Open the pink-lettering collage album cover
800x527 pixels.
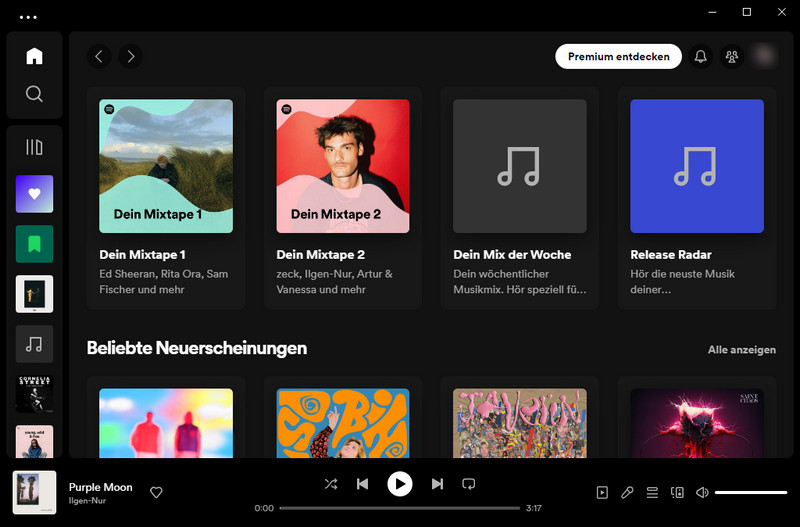click(520, 423)
